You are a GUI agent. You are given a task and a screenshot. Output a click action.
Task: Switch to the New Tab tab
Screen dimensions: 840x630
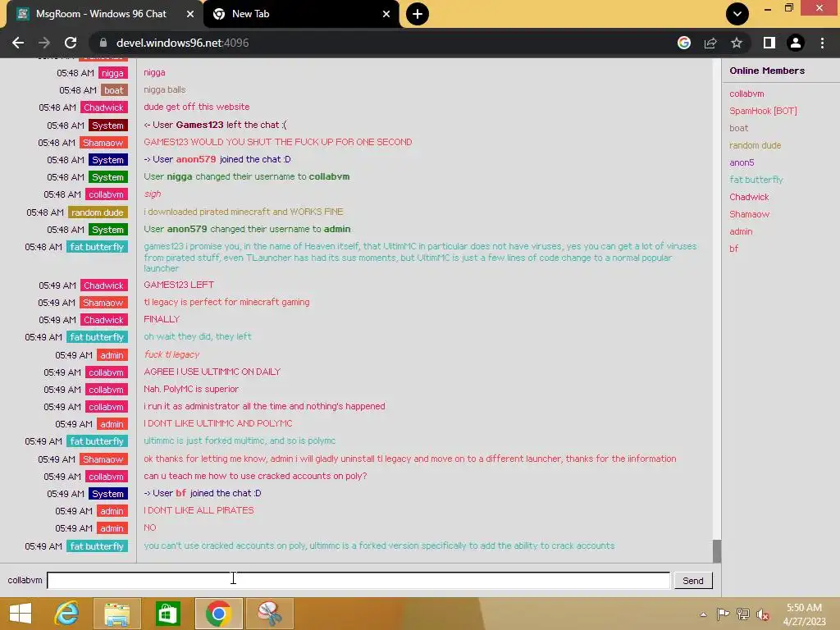pyautogui.click(x=301, y=14)
